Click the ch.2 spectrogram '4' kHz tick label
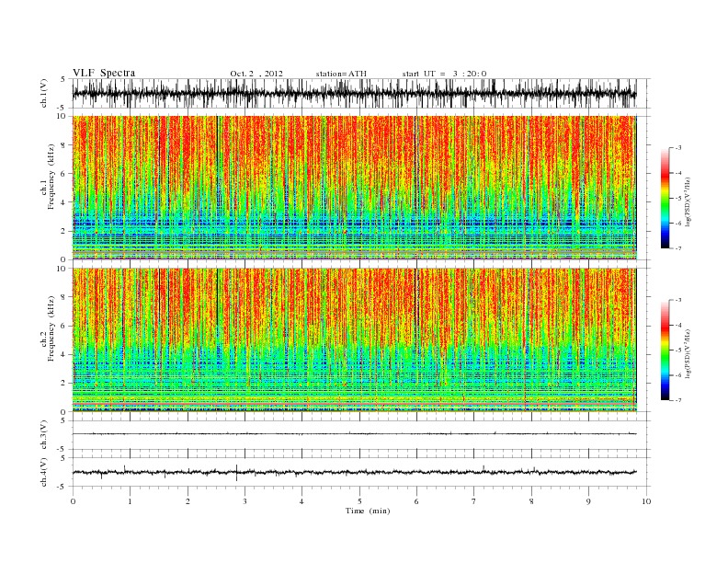Screen dimensions: 728x563 (63, 355)
